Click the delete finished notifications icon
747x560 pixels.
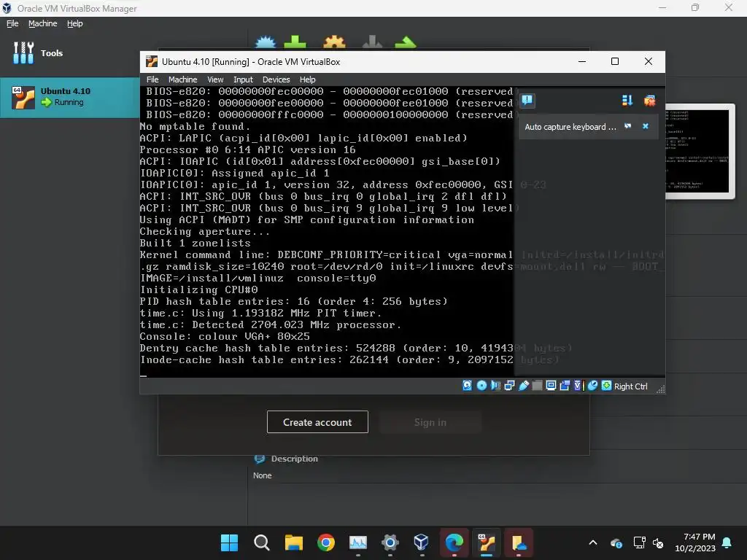click(x=649, y=100)
